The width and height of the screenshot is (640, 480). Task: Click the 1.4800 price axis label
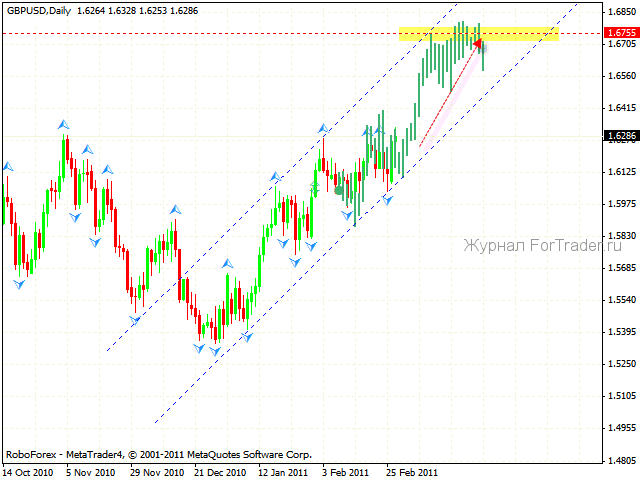point(620,460)
